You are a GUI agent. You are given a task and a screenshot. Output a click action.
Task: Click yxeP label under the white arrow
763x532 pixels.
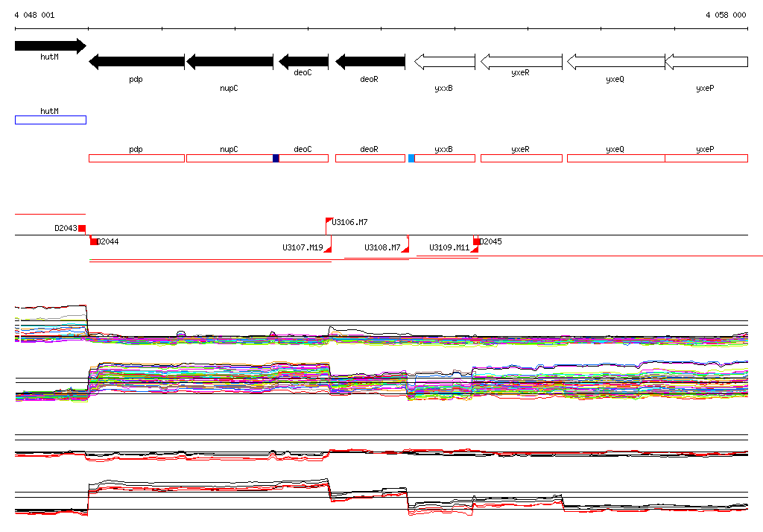click(705, 88)
